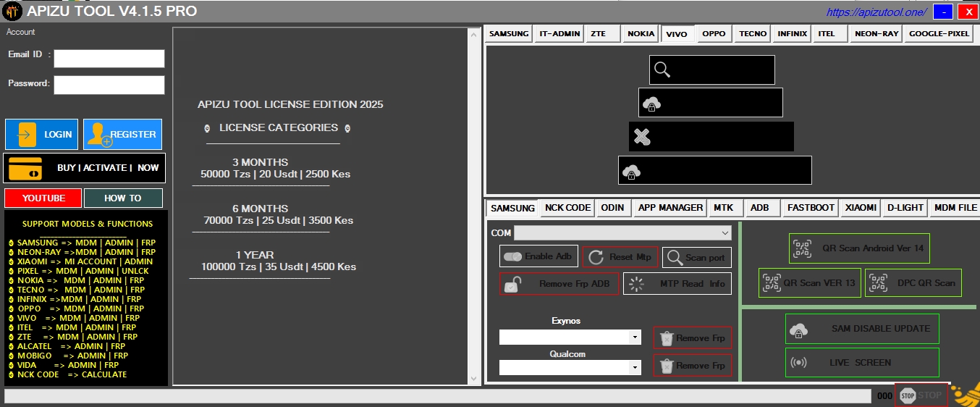Viewport: 980px width, 407px height.
Task: Click the red YOUTUBE button
Action: click(43, 198)
